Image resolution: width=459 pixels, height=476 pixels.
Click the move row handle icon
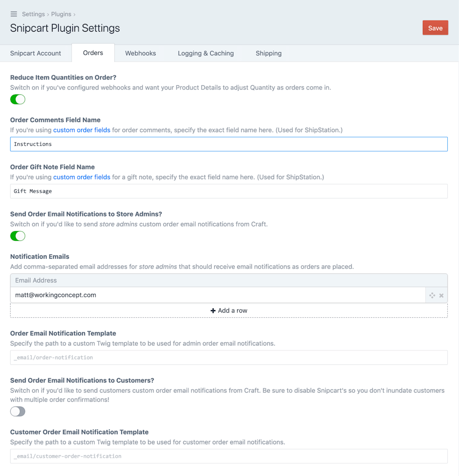point(432,295)
